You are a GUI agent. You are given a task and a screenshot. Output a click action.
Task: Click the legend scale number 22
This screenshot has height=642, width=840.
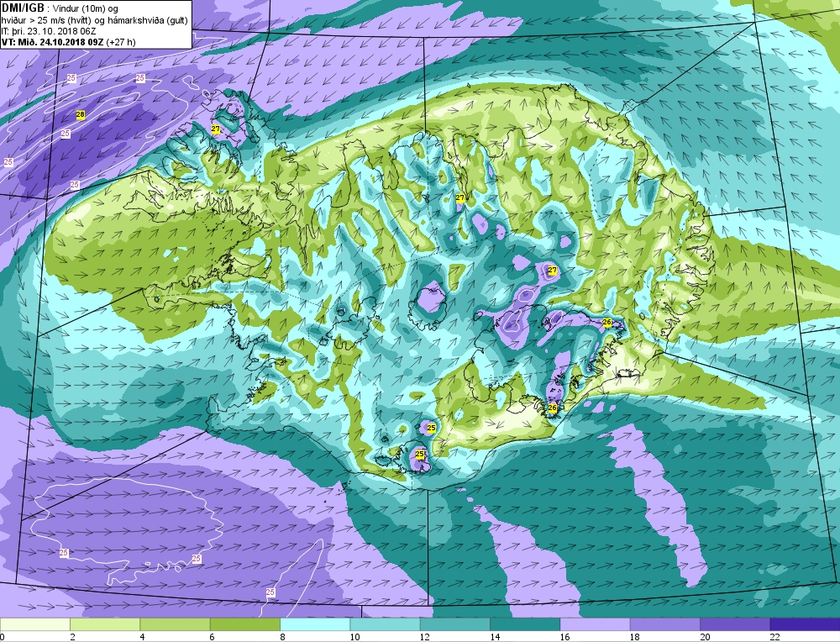pyautogui.click(x=774, y=637)
